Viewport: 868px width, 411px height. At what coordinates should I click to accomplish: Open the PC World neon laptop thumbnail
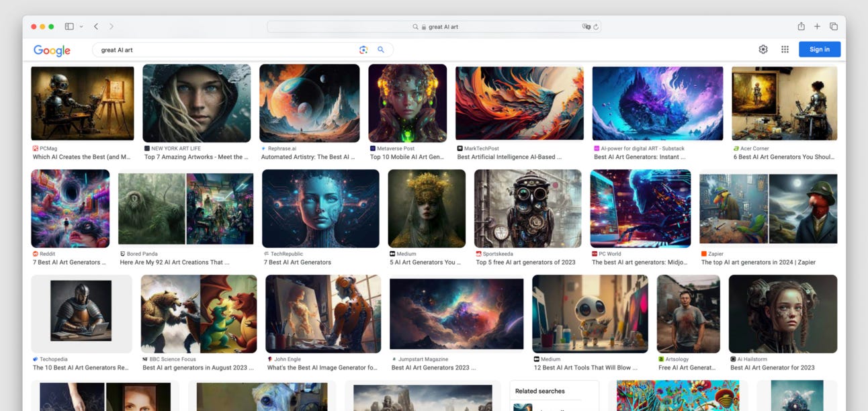click(x=640, y=208)
